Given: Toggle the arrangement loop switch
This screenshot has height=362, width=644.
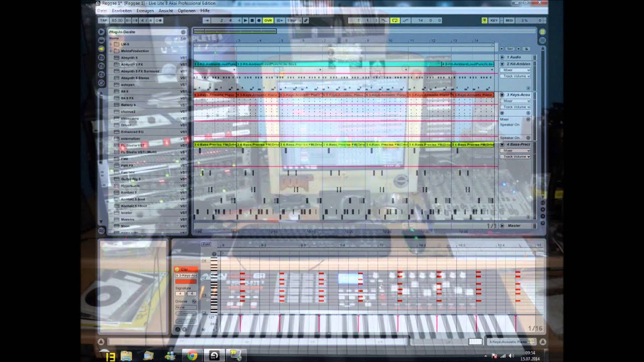Looking at the screenshot, I should [395, 21].
